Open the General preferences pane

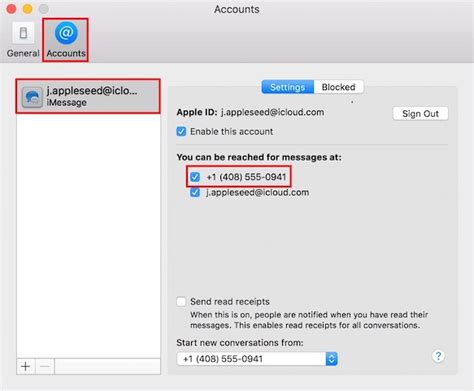(x=23, y=40)
